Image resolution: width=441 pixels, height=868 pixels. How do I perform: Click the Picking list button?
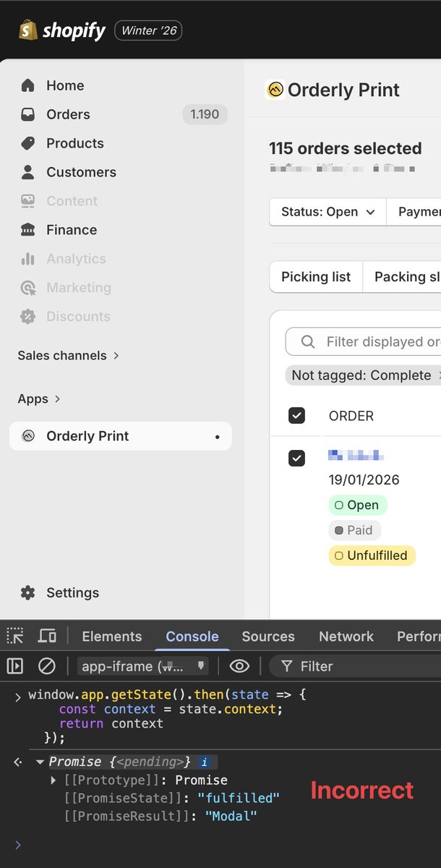(x=316, y=277)
